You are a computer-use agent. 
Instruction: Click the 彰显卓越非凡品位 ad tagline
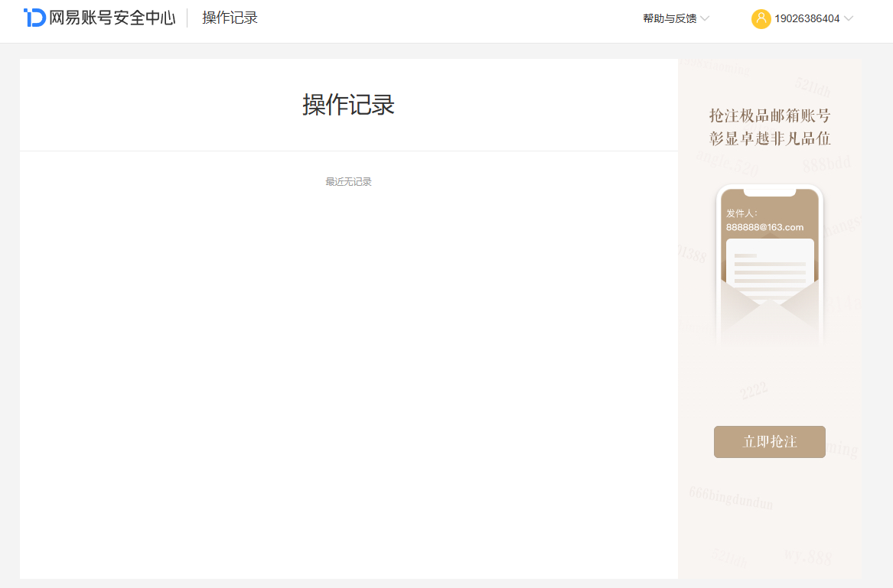pos(769,138)
